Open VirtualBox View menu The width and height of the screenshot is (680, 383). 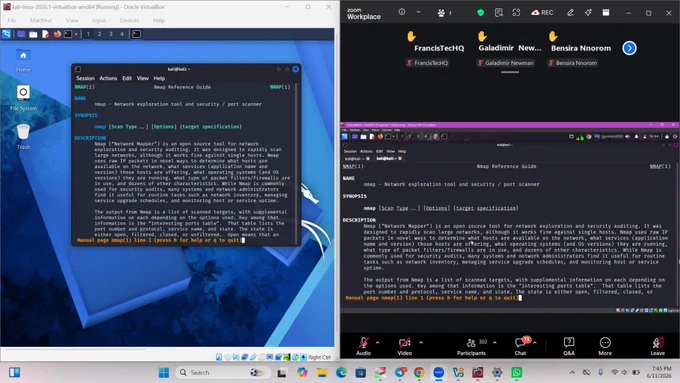pos(72,20)
